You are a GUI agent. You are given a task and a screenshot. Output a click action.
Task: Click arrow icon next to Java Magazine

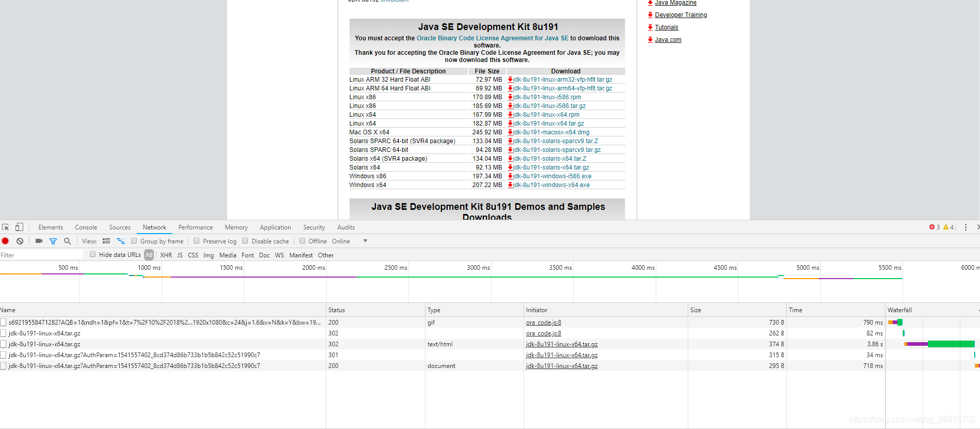tap(650, 3)
